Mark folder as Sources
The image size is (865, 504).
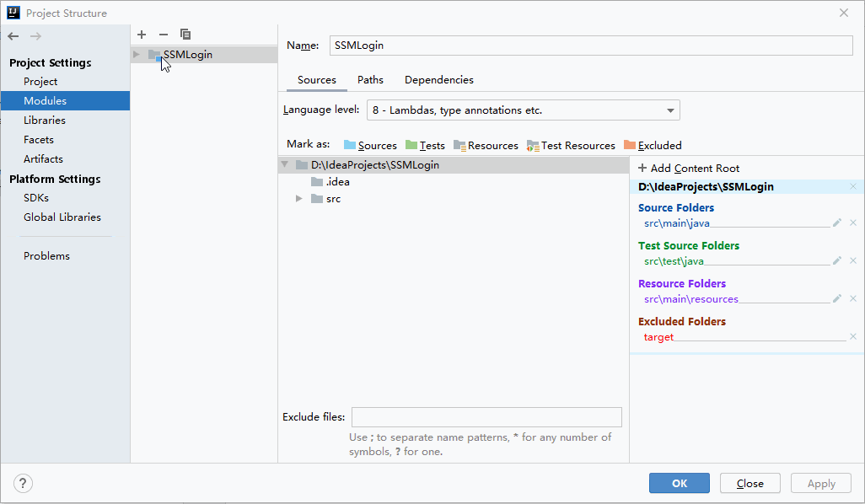[370, 146]
